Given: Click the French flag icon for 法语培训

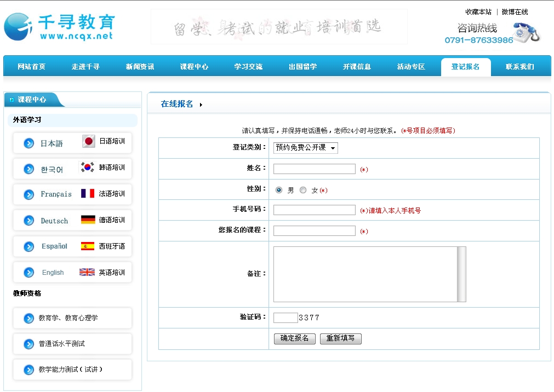Looking at the screenshot, I should tap(88, 194).
